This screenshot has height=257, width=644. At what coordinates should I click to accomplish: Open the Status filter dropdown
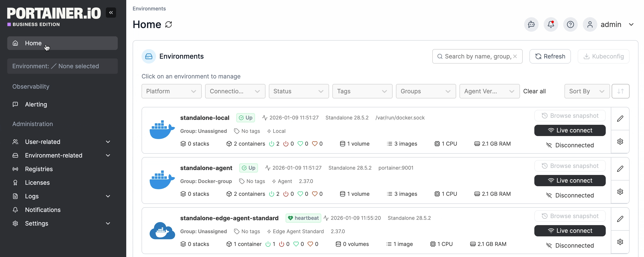click(298, 91)
